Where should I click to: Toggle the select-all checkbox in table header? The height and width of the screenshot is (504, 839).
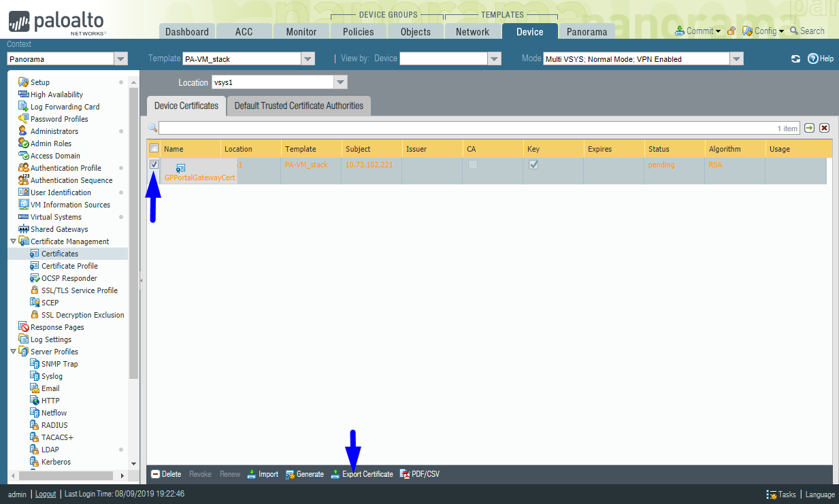pyautogui.click(x=154, y=148)
